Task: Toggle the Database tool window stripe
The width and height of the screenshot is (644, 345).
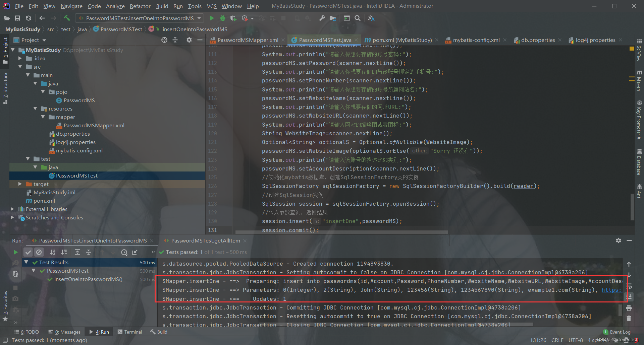Action: point(639,162)
